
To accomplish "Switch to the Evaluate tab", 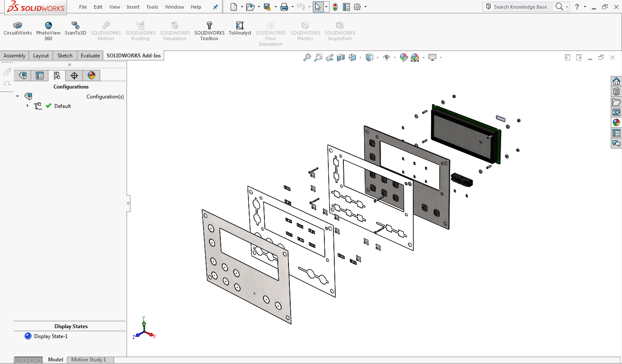I will click(90, 55).
